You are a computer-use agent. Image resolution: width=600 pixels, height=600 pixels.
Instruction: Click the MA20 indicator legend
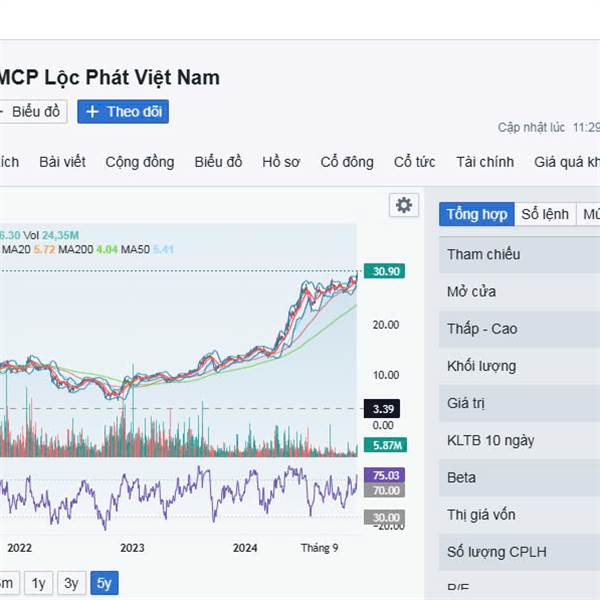pos(29,249)
